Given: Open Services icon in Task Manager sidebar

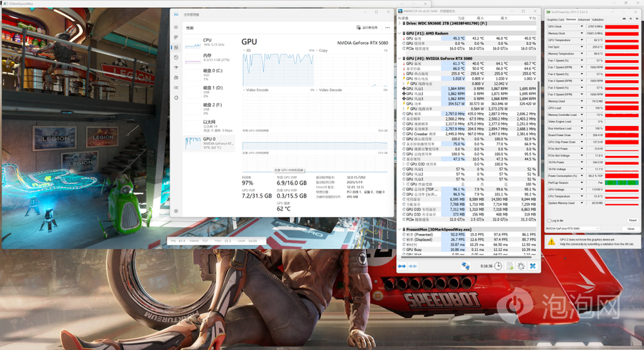Looking at the screenshot, I should (176, 98).
